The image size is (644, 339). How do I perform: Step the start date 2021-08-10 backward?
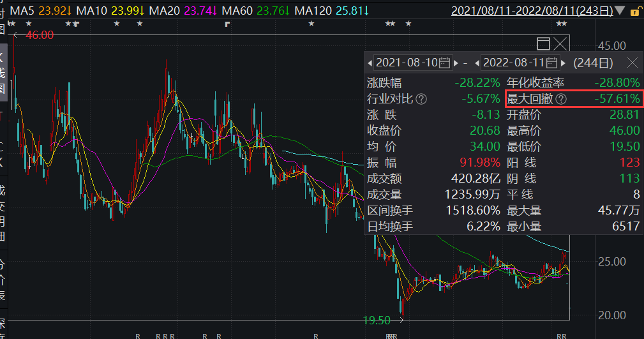click(x=370, y=63)
